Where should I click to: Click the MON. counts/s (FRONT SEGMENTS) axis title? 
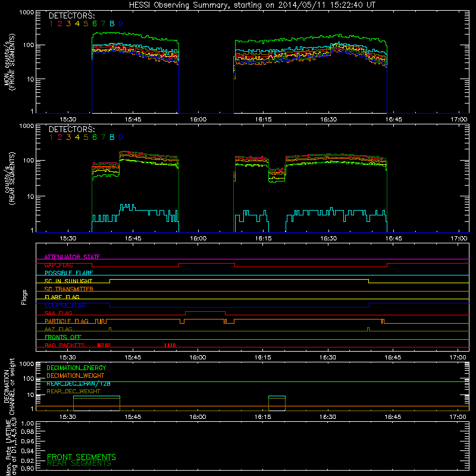point(10,62)
